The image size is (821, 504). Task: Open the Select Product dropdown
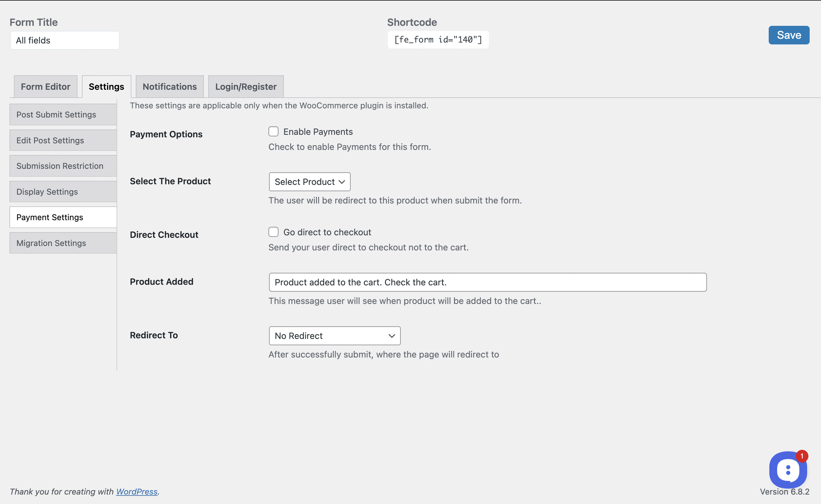(x=310, y=182)
